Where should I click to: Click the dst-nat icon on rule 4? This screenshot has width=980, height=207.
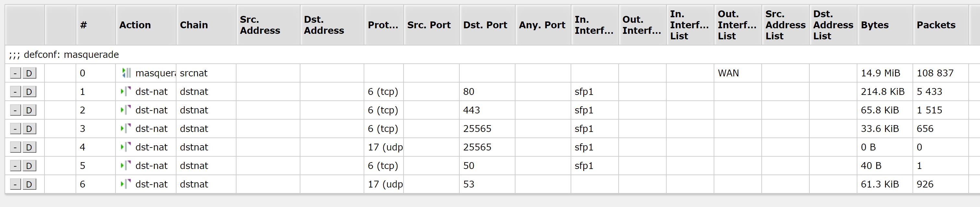click(x=126, y=147)
